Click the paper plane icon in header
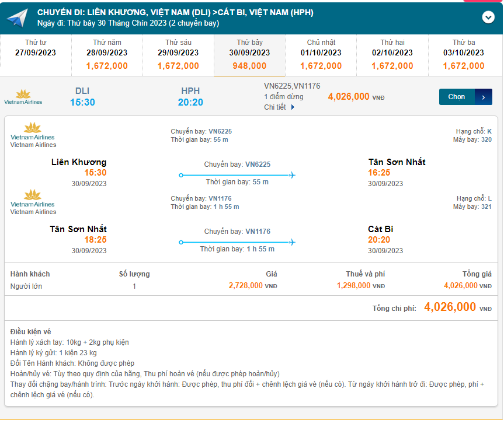Viewport: 504px width, 427px height. coord(17,17)
